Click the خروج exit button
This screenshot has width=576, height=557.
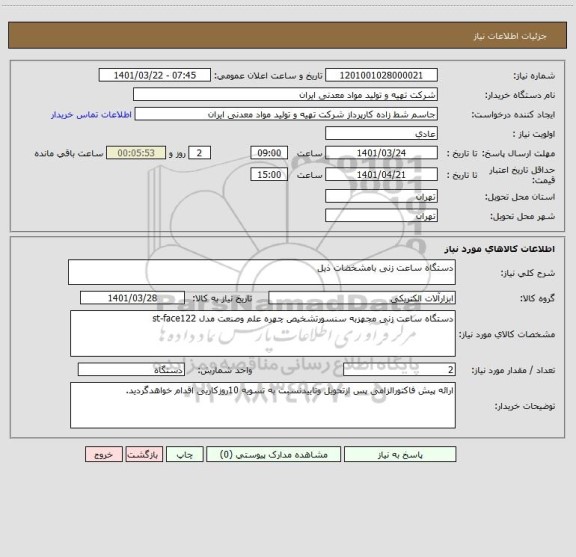point(104,454)
